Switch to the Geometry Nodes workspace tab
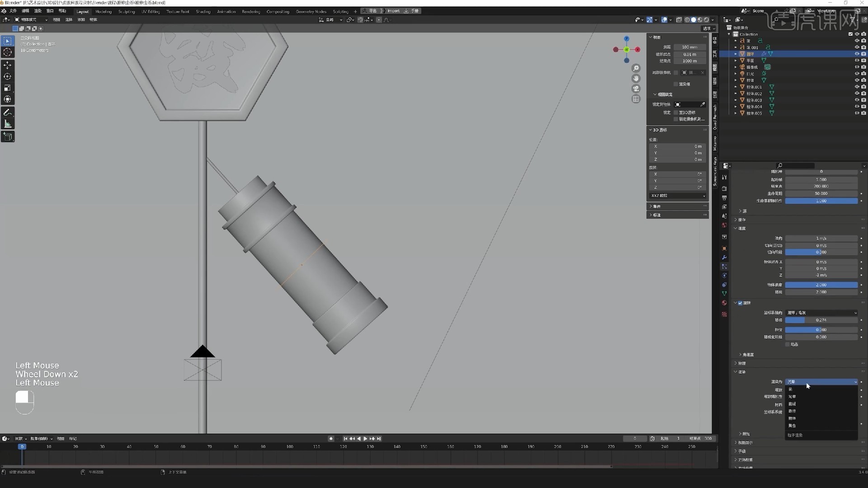The width and height of the screenshot is (868, 488). [311, 11]
